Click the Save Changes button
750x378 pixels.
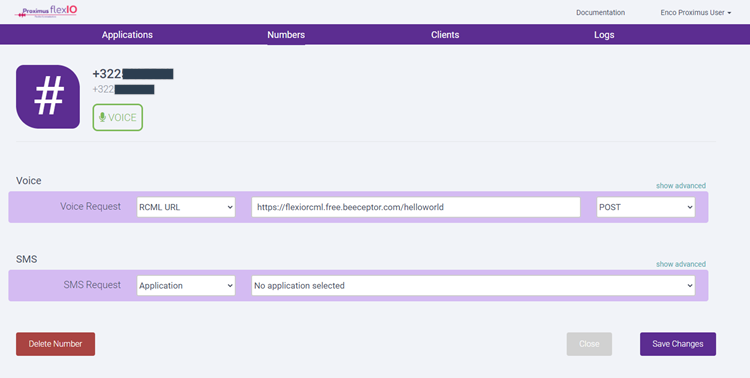[678, 344]
